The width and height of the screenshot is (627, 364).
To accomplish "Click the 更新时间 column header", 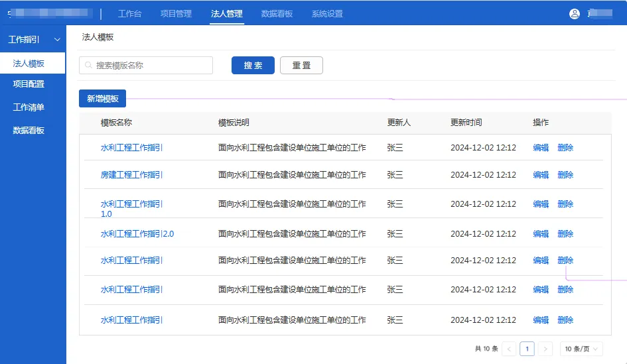I will [x=466, y=123].
